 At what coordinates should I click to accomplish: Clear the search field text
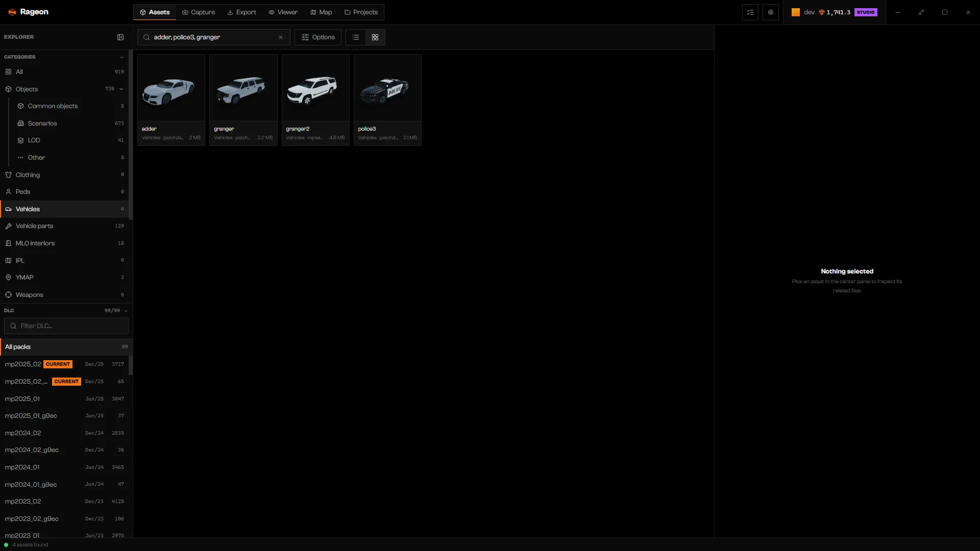(281, 37)
